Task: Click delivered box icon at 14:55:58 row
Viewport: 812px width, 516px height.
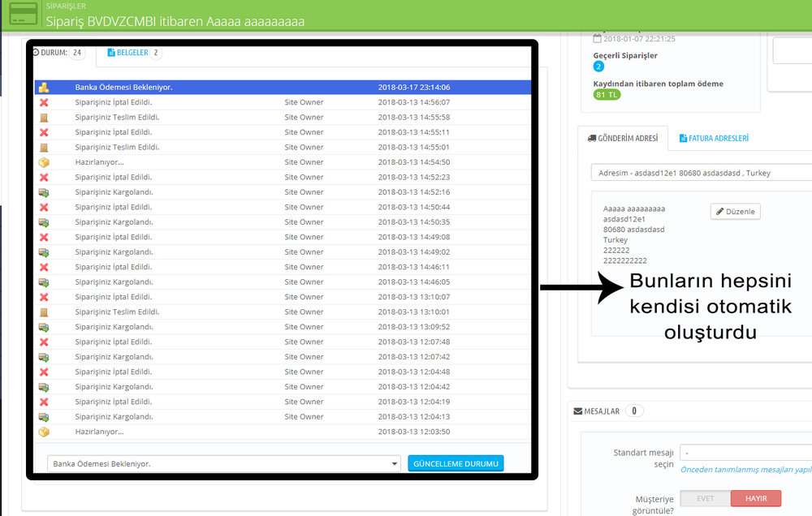Action: coord(44,118)
